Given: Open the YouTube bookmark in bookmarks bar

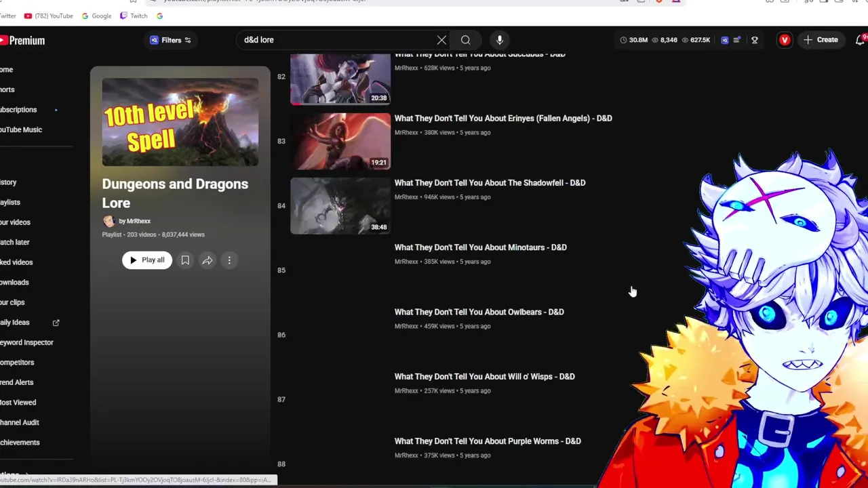Looking at the screenshot, I should click(48, 16).
